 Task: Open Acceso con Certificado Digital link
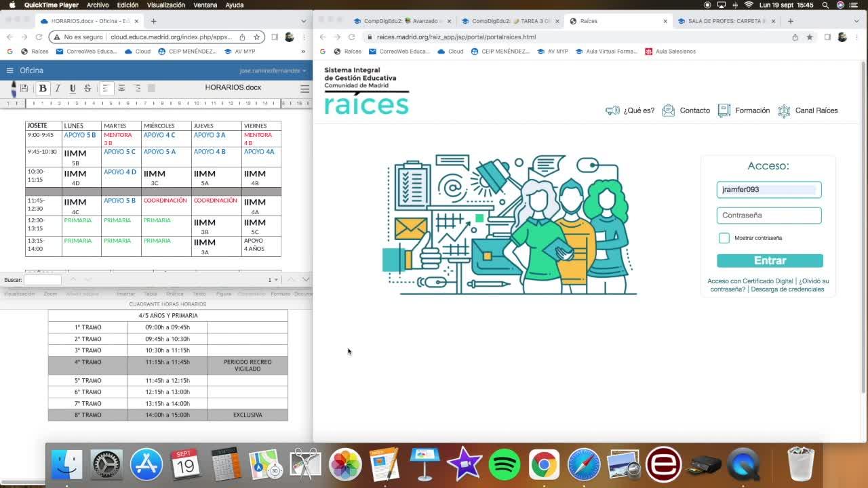[x=750, y=281]
